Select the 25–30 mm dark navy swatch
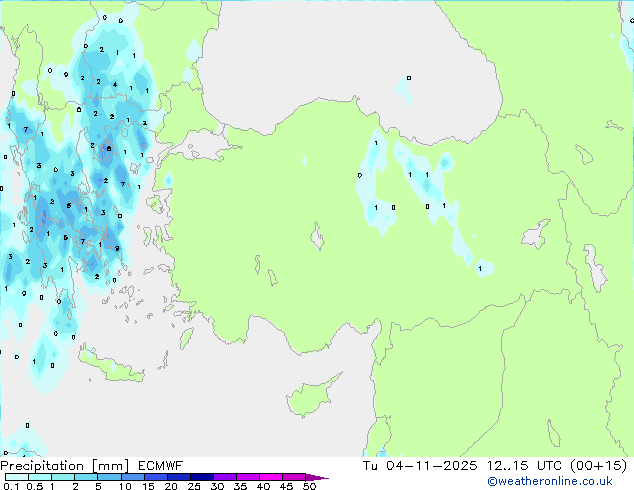The height and width of the screenshot is (490, 634). click(201, 477)
